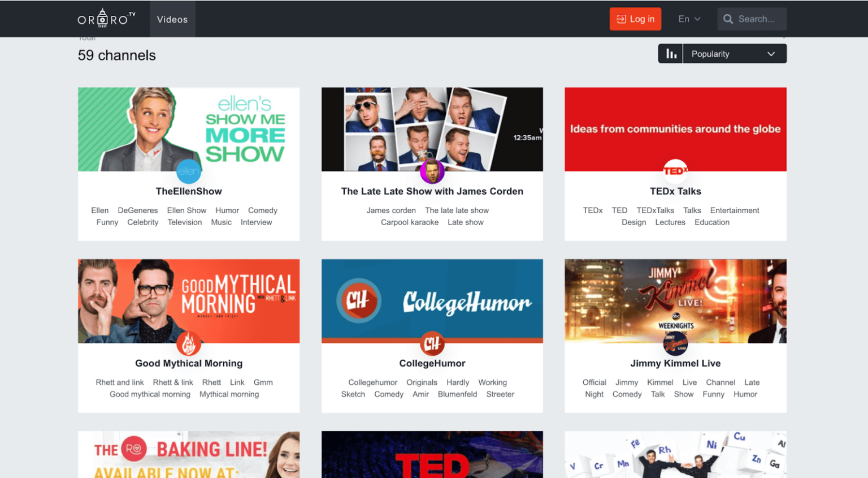This screenshot has height=478, width=868.
Task: Open the Popularity sorting dropdown
Action: point(734,53)
